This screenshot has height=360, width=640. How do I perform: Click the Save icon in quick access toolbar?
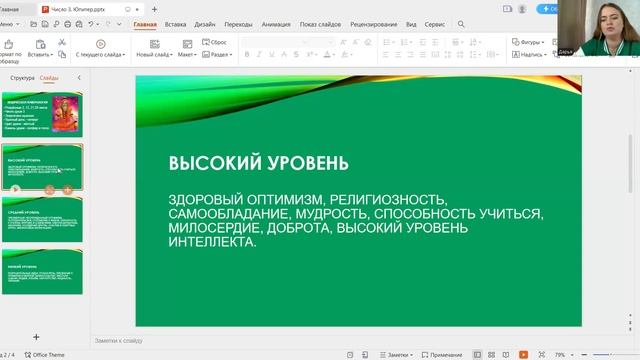coord(45,24)
